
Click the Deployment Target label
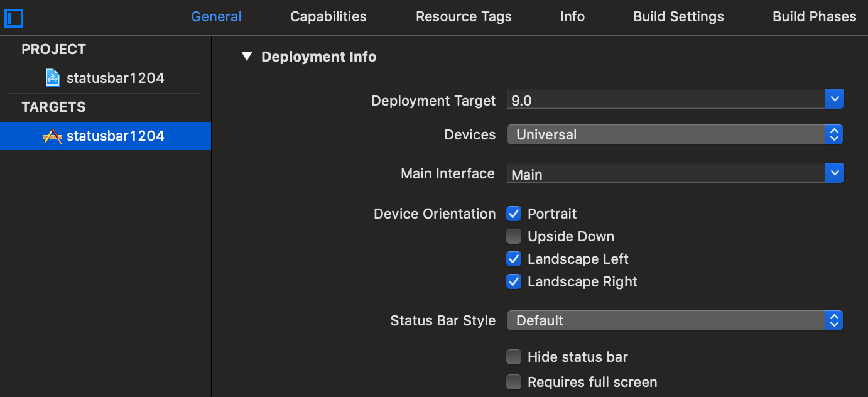tap(433, 101)
